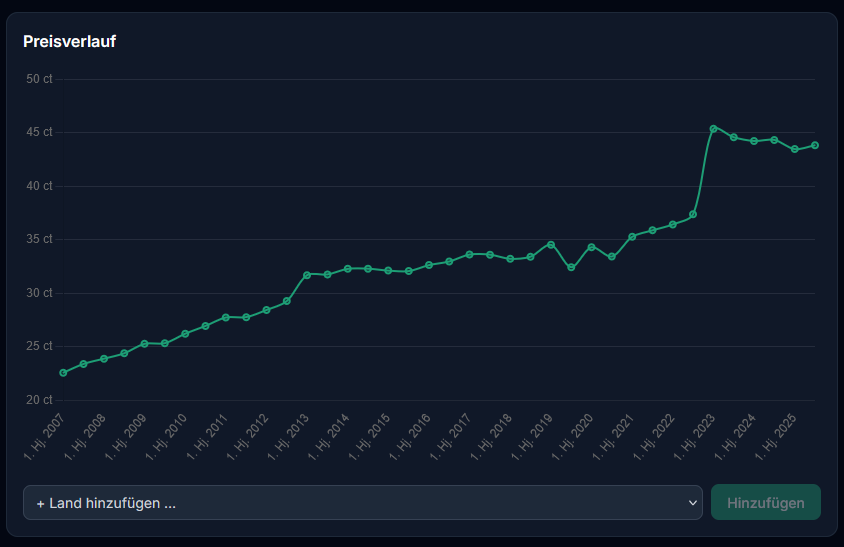
Task: Click the data point for 1. Hj. 2009
Action: [x=144, y=343]
